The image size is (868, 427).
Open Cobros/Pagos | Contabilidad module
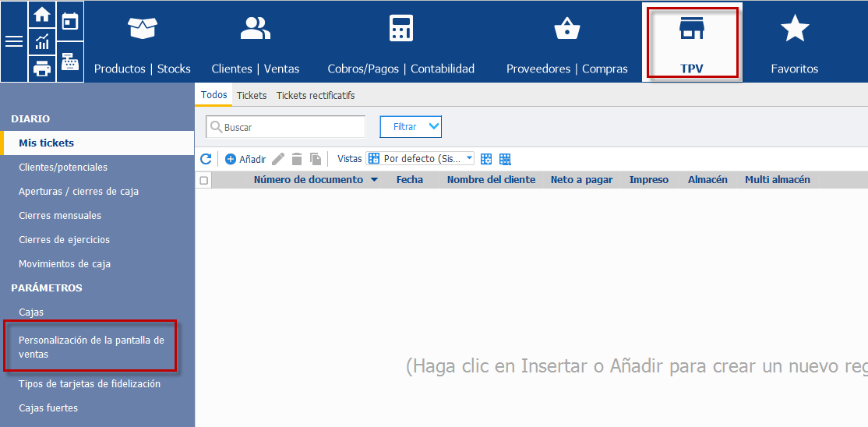[x=400, y=44]
